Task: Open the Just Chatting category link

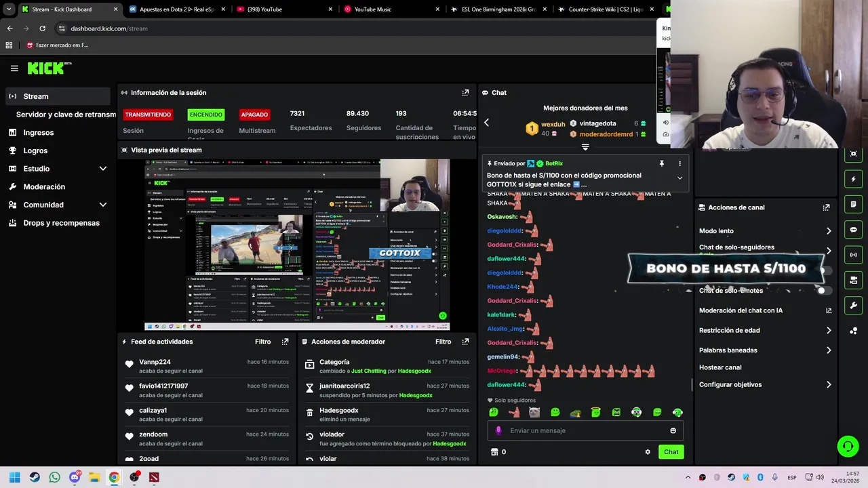Action: click(x=369, y=371)
